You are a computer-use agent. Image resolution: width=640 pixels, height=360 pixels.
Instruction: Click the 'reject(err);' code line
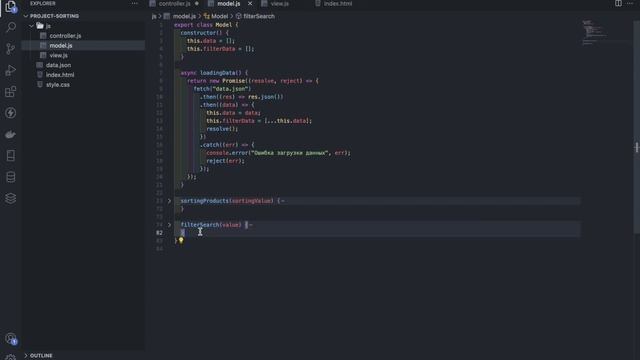(x=225, y=161)
